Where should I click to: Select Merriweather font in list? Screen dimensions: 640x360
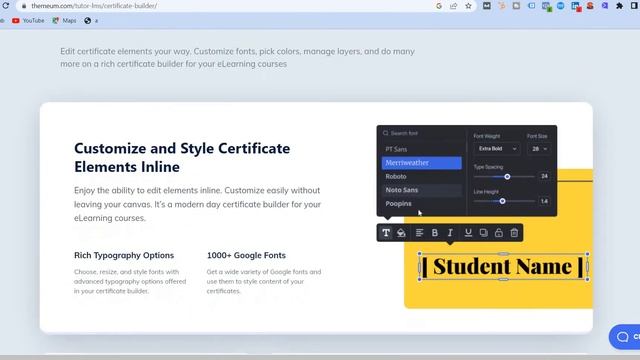tap(422, 163)
